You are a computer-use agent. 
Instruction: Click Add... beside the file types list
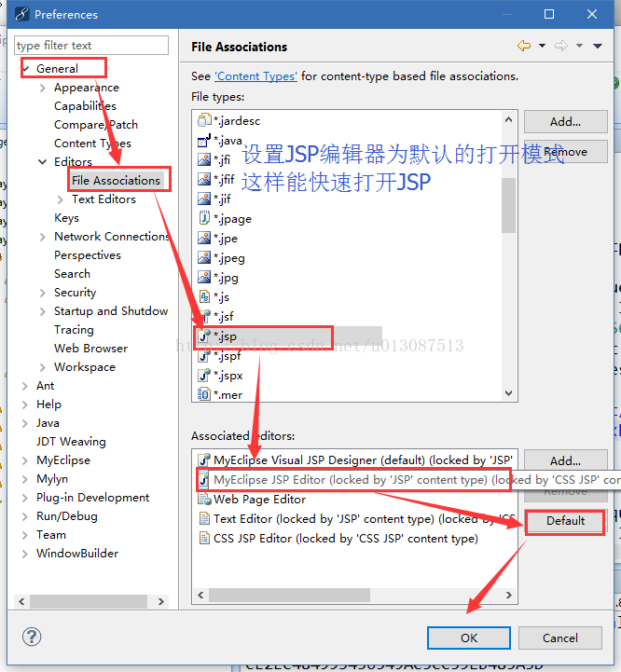pyautogui.click(x=566, y=122)
